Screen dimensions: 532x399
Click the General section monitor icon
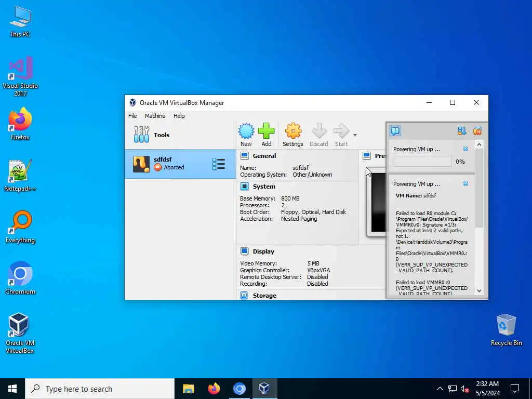pyautogui.click(x=244, y=156)
